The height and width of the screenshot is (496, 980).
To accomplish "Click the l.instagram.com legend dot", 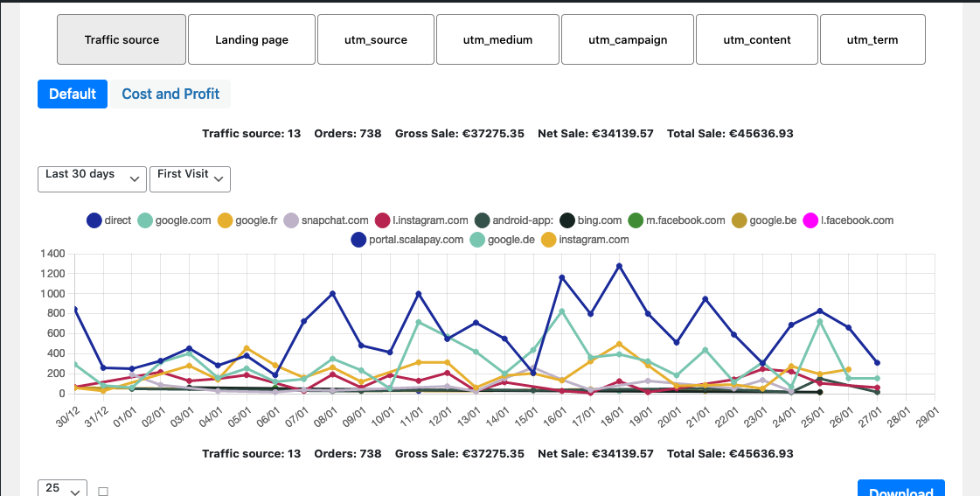I will coord(382,220).
